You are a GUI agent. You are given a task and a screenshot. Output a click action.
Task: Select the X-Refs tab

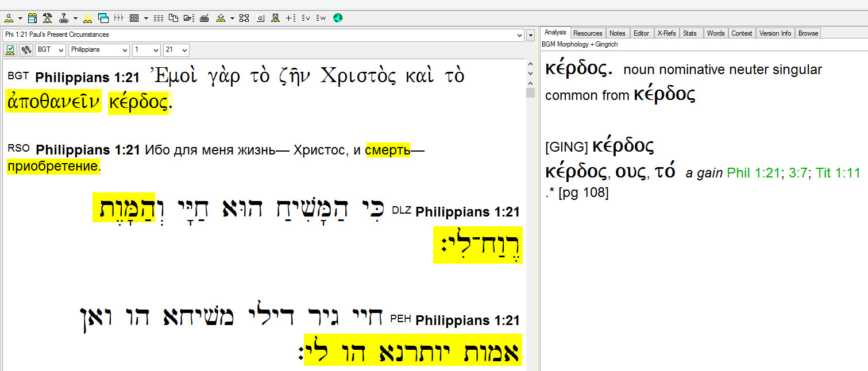point(666,33)
